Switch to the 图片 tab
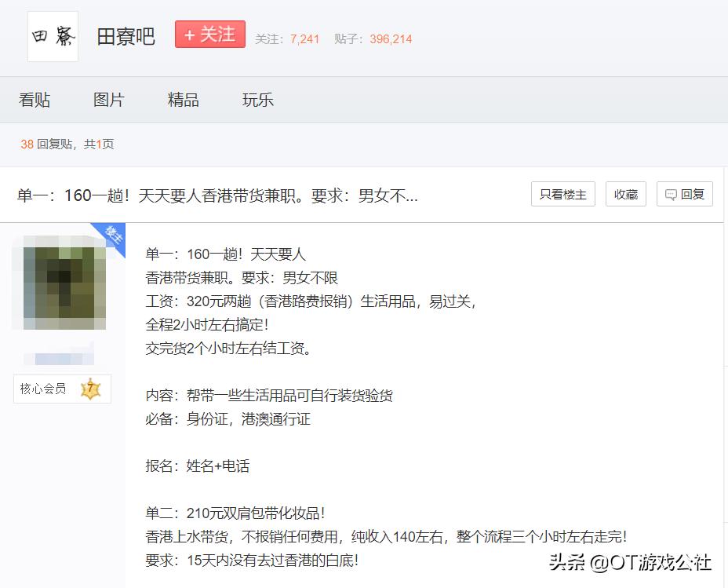728x588 pixels. pos(108,99)
